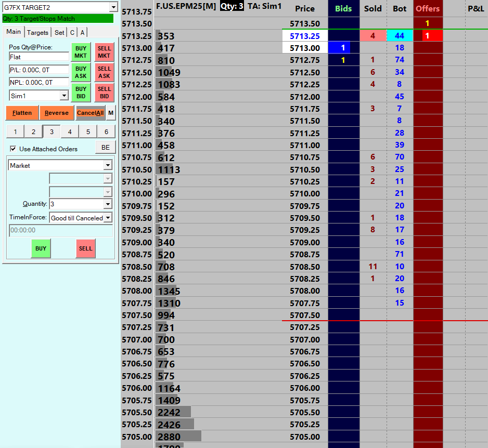Image resolution: width=488 pixels, height=448 pixels.
Task: Click the SELL ASK button
Action: pos(104,72)
